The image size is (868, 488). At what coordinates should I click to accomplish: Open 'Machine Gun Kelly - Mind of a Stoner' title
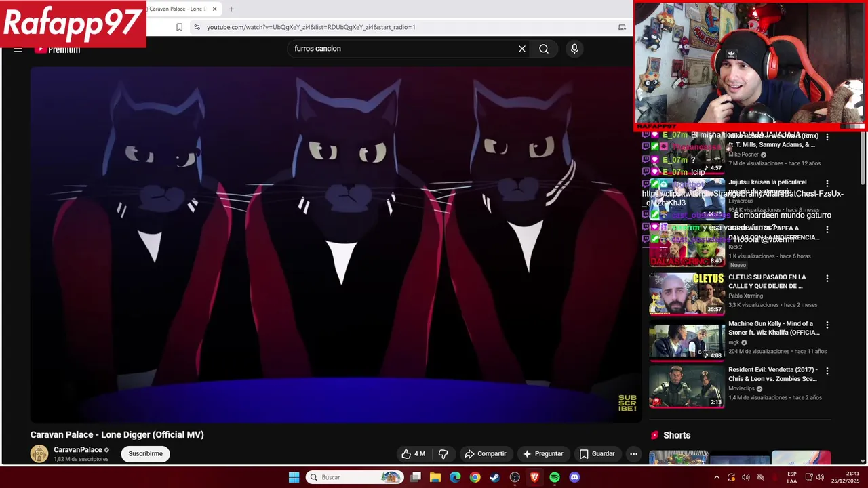[774, 328]
